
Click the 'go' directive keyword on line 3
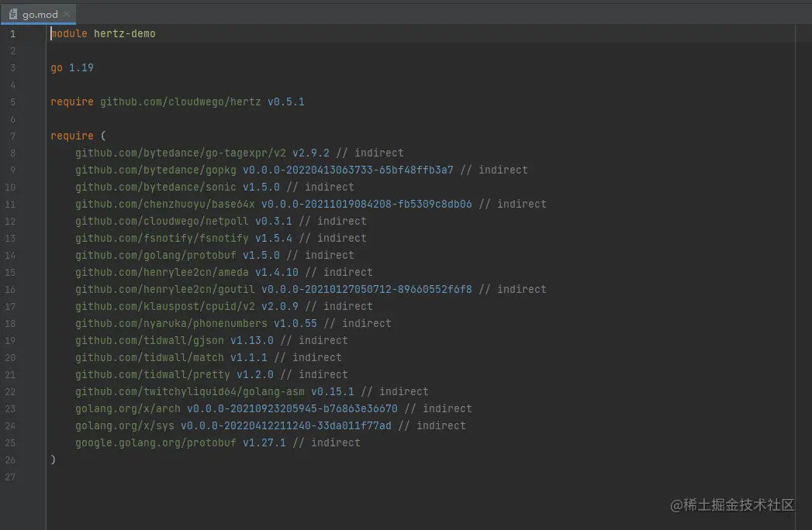pyautogui.click(x=57, y=68)
